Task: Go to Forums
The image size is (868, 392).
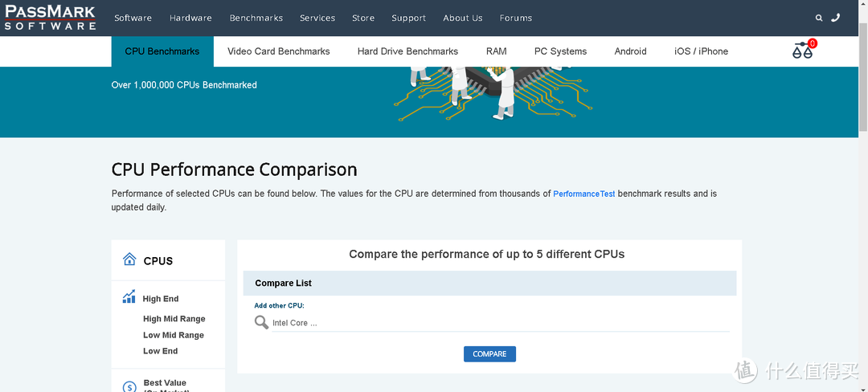Action: click(x=515, y=18)
